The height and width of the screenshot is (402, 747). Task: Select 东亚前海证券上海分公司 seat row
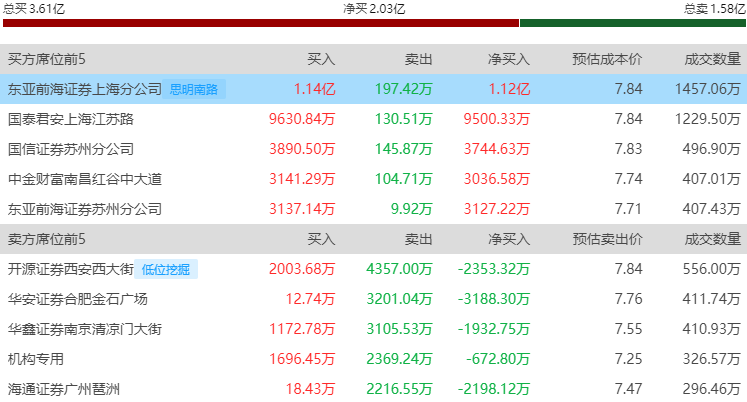(374, 89)
